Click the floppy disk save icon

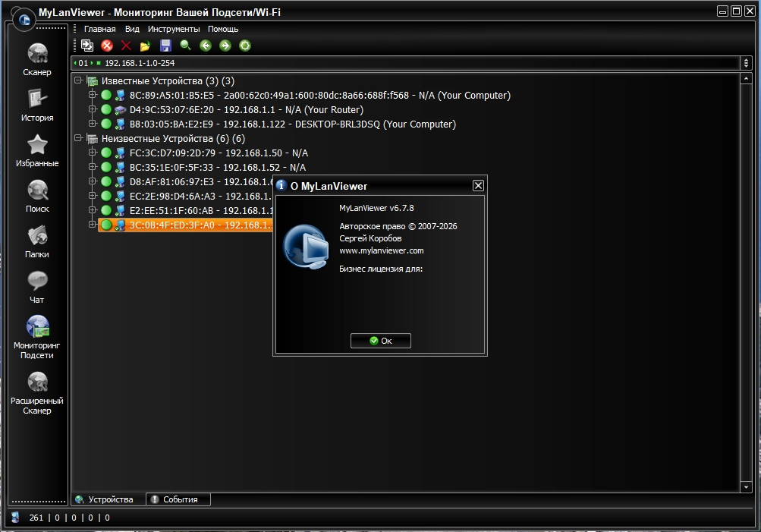pyautogui.click(x=165, y=46)
